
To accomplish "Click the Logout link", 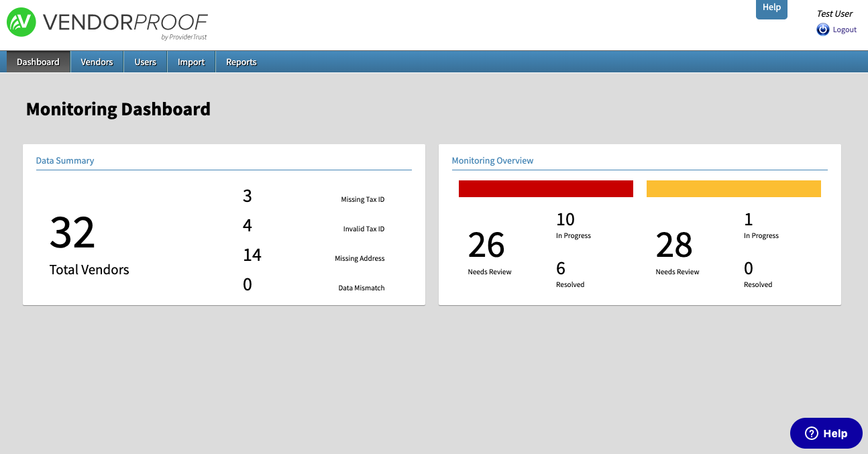I will tap(845, 30).
